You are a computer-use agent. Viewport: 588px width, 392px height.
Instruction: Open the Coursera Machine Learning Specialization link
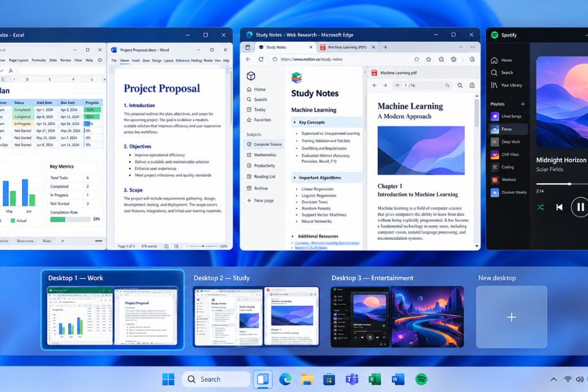click(x=327, y=243)
